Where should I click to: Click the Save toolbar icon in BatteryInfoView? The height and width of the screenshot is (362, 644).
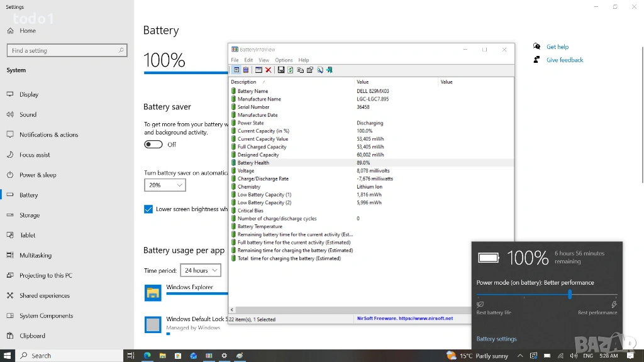point(281,70)
